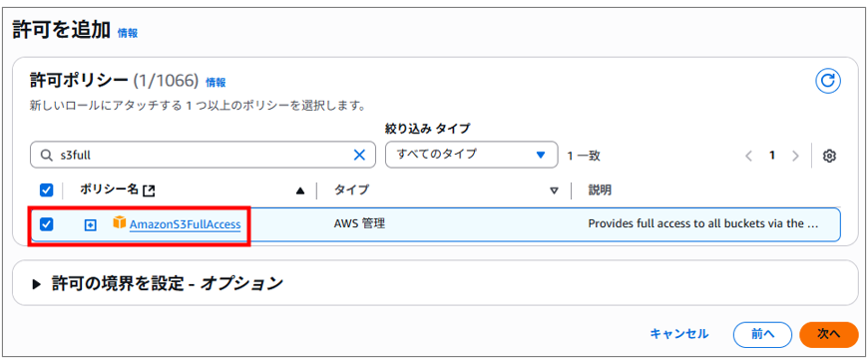The width and height of the screenshot is (868, 363).
Task: Click the external link icon beside ポリシー名
Action: (149, 190)
